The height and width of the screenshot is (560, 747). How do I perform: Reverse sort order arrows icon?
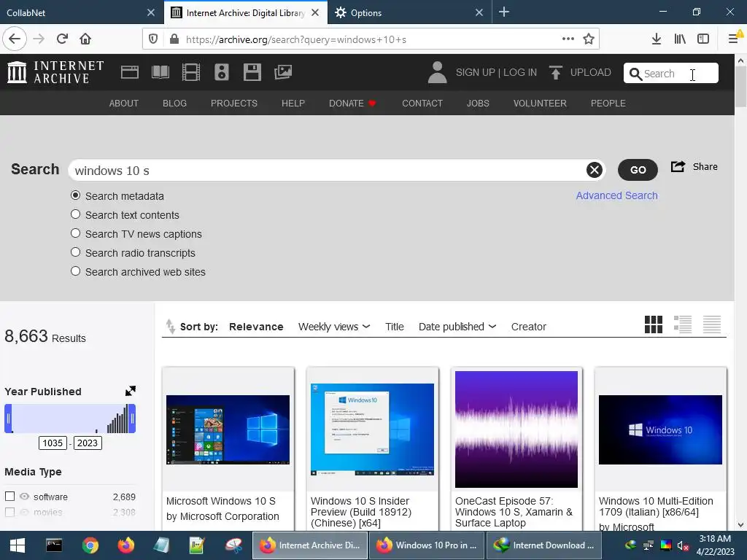click(x=170, y=327)
